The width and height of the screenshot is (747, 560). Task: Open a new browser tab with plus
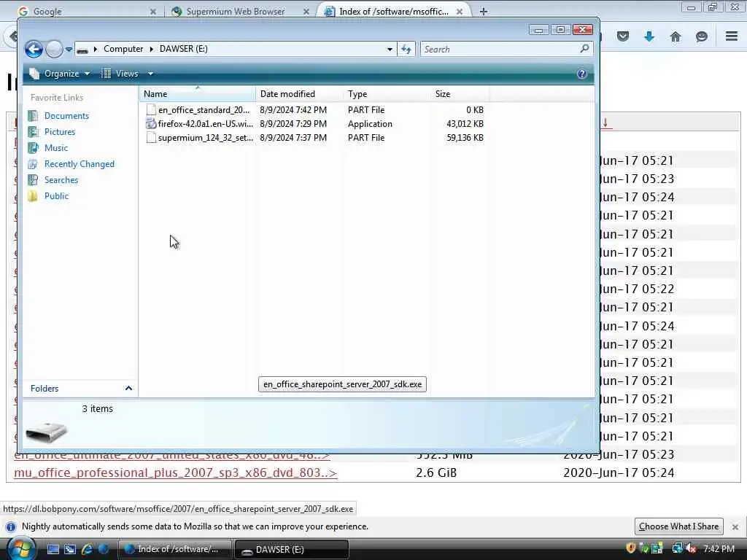(x=484, y=12)
